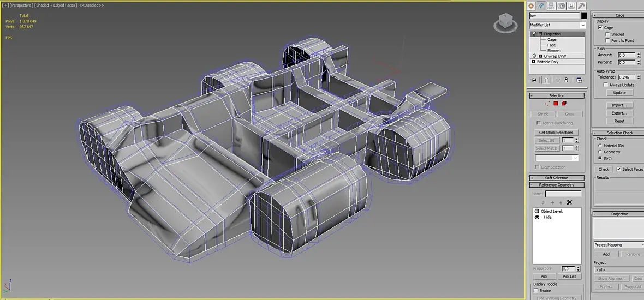Toggle Select Faces checkbox
Image resolution: width=644 pixels, height=300 pixels.
click(618, 169)
